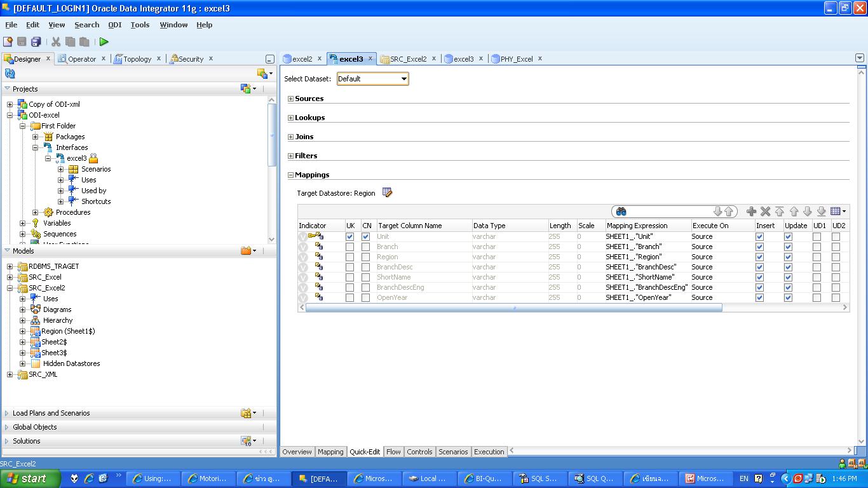Click the Projects panel new-project icon

248,88
